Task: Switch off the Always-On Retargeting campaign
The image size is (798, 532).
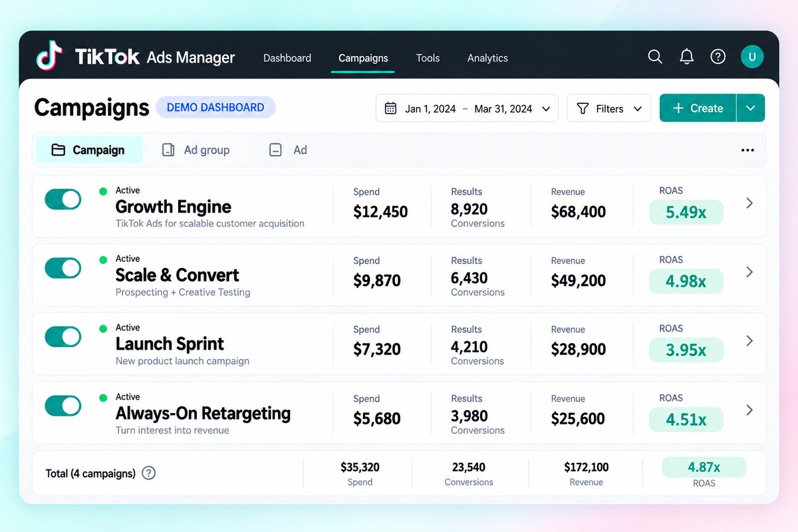Action: (63, 406)
